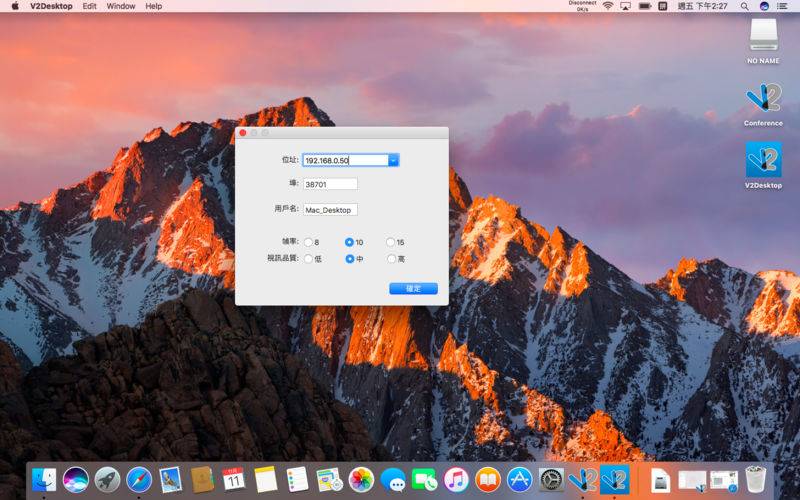800x500 pixels.
Task: Choose 低 video quality option
Action: click(308, 259)
